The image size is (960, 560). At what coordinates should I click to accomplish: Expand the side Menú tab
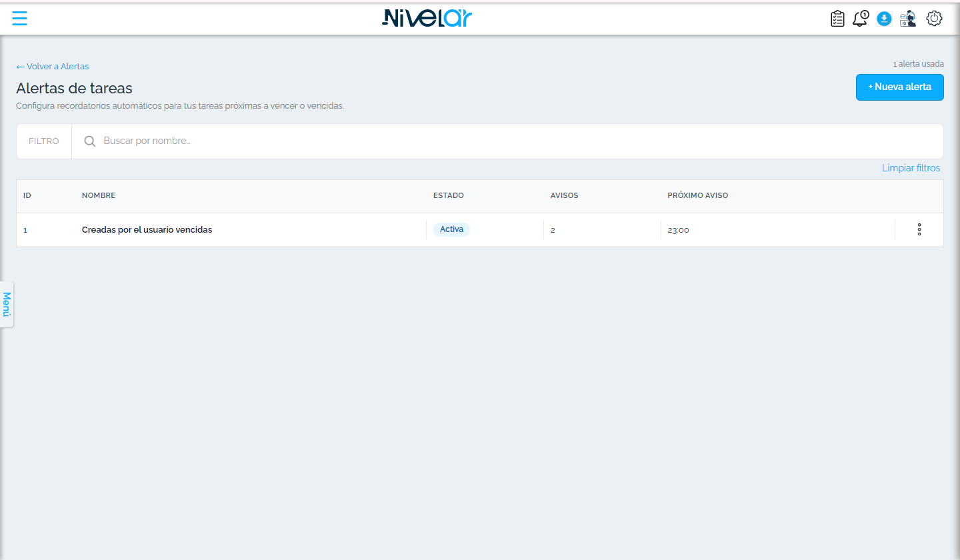pos(7,304)
